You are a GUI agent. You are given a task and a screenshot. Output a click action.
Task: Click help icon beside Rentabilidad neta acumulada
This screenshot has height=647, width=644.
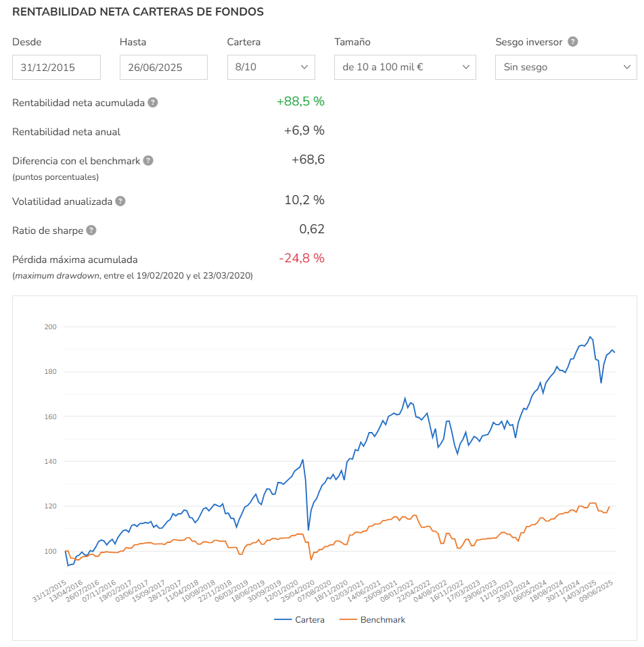(x=153, y=102)
